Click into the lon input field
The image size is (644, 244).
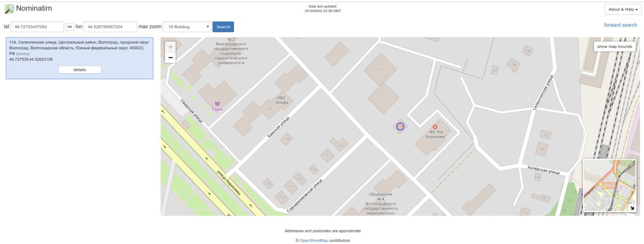pos(110,27)
